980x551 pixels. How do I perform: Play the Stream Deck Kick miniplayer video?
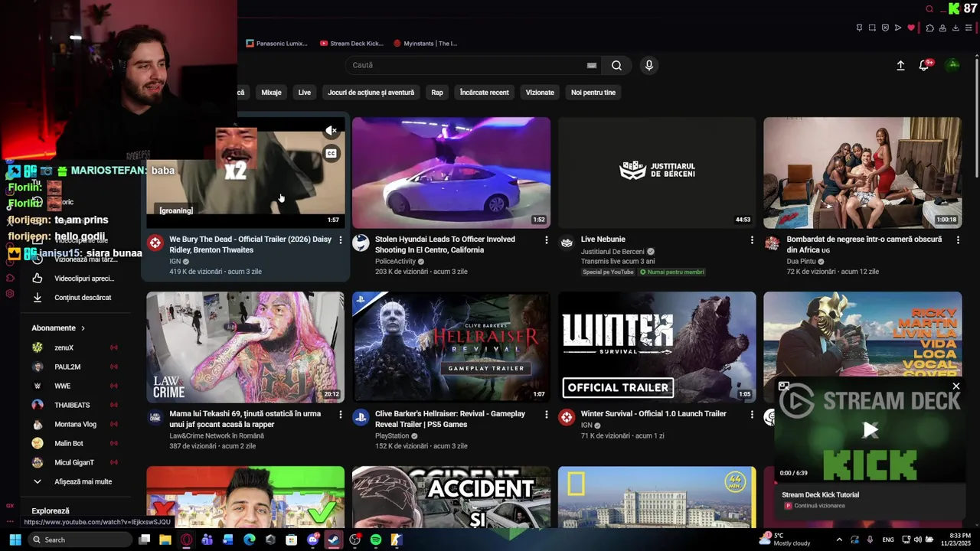[x=871, y=430]
